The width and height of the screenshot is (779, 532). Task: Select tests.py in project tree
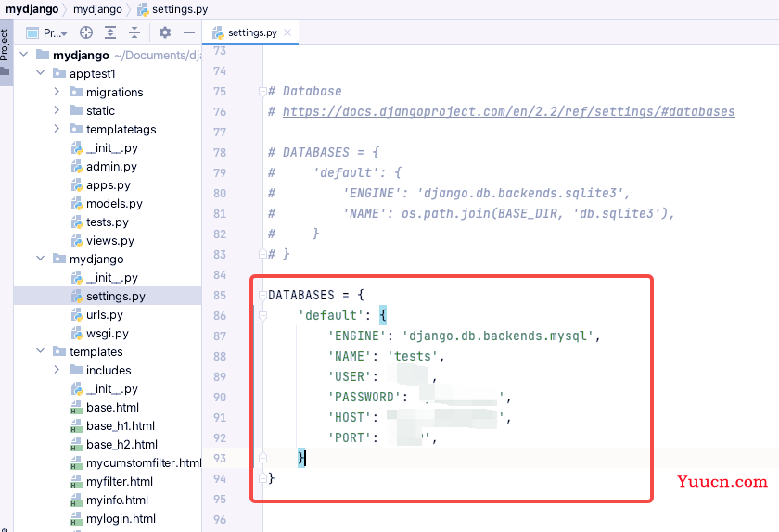click(99, 222)
